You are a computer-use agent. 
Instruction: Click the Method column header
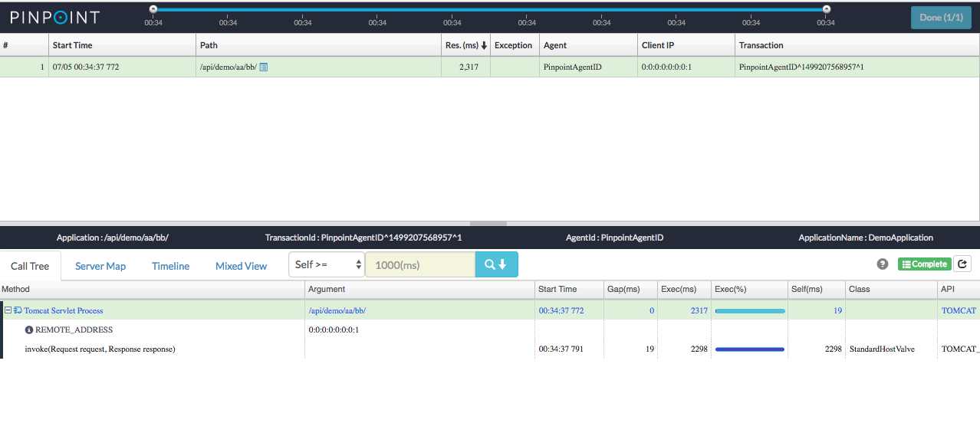coord(152,289)
